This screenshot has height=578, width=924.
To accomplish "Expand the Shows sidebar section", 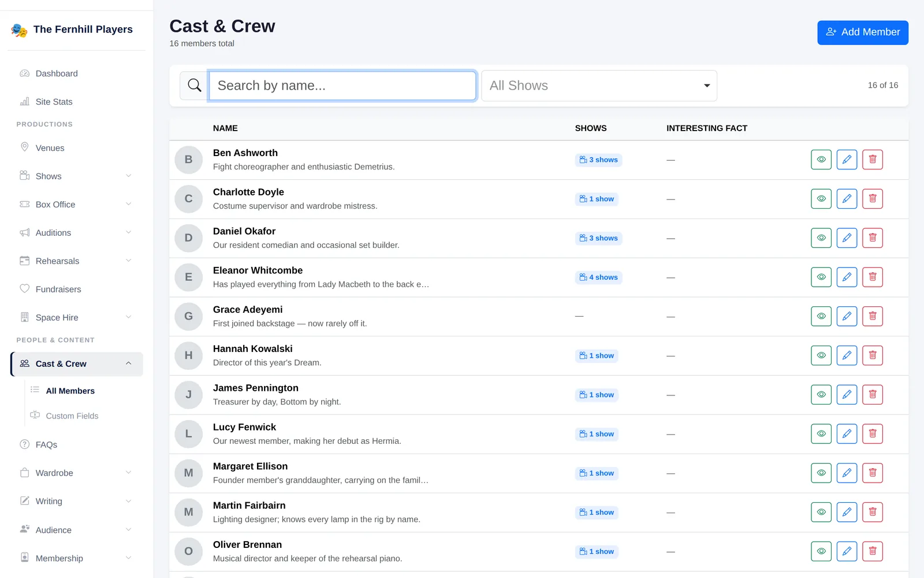I will (x=77, y=176).
